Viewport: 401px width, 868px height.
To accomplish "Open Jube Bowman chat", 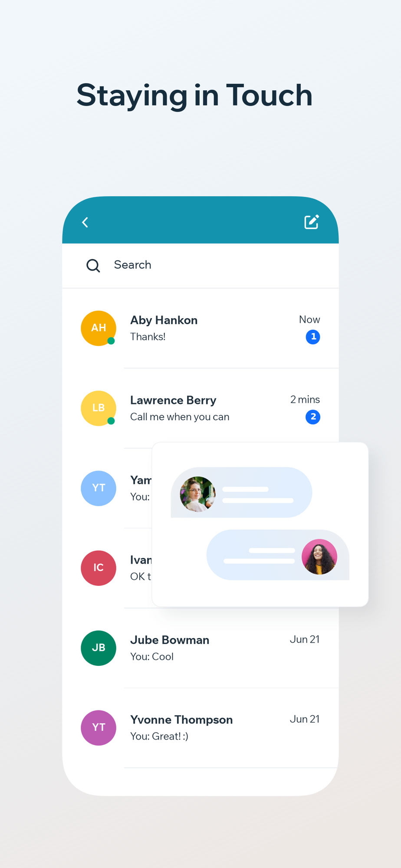I will [200, 648].
